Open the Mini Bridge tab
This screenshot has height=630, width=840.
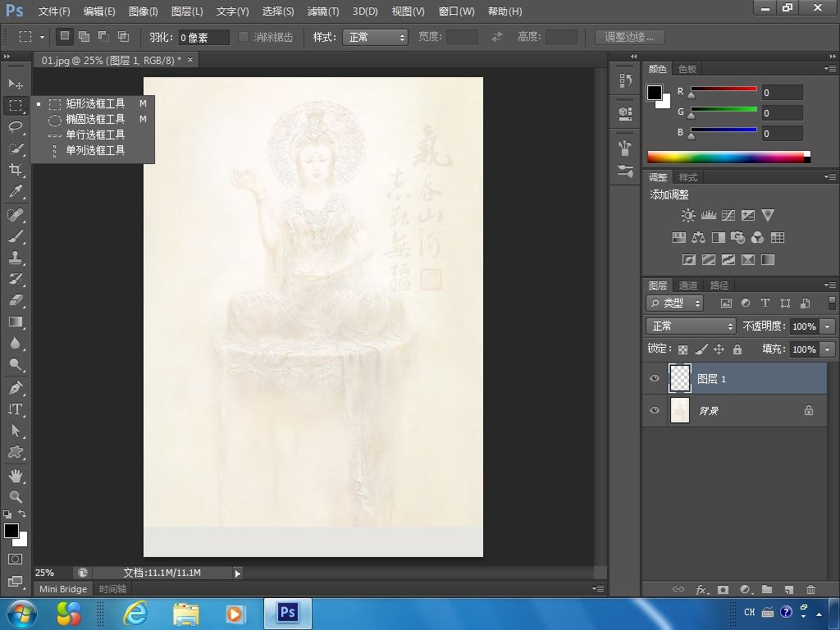tap(62, 589)
